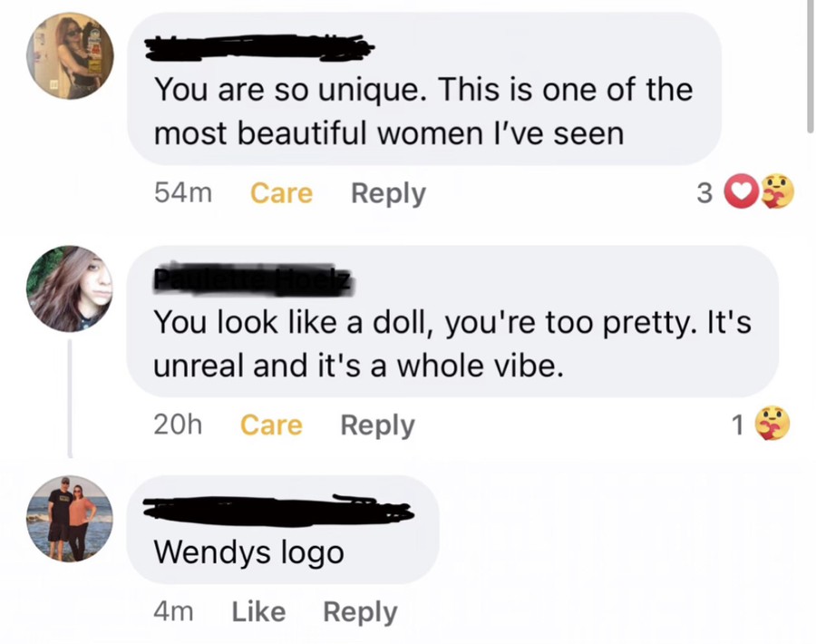Open the redacted author name above "Wendys logo"

click(272, 510)
